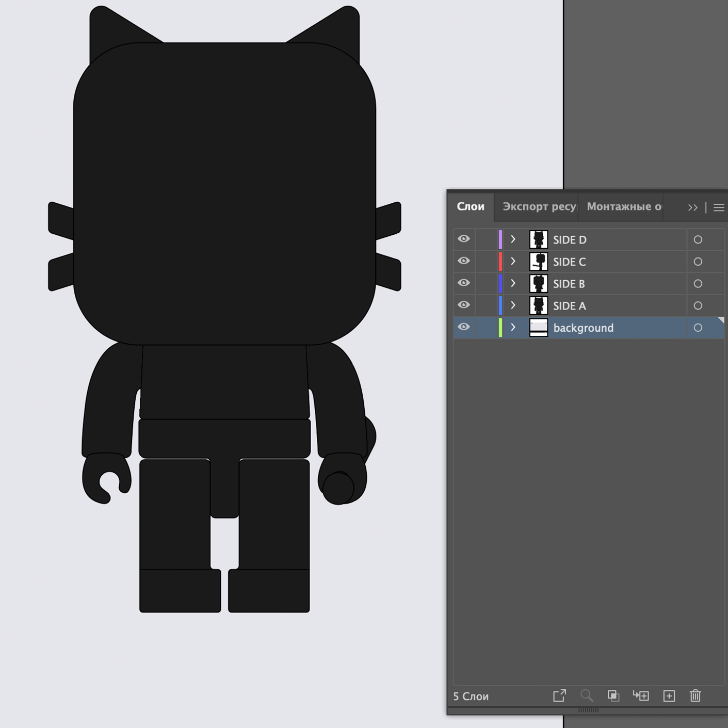Hide the SIDE D layer

464,239
